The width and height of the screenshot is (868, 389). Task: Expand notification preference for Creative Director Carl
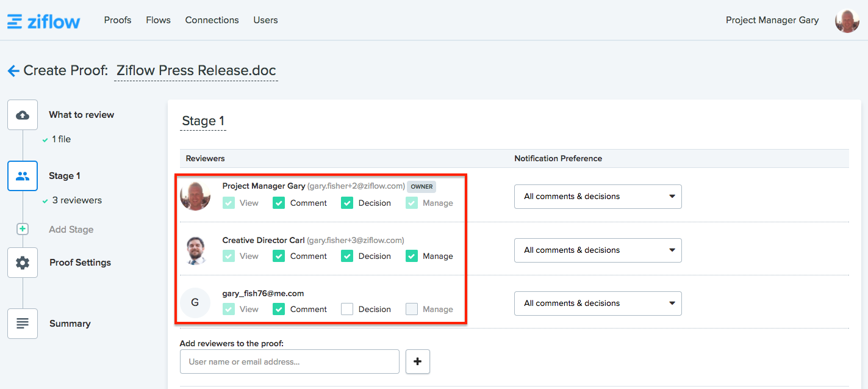598,250
